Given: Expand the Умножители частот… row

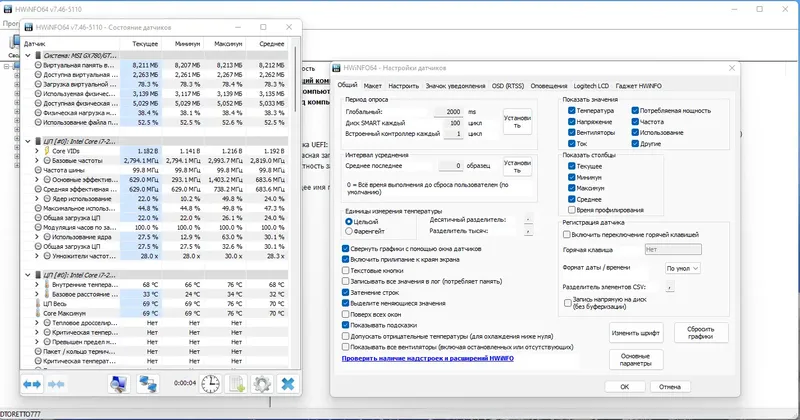Looking at the screenshot, I should pos(37,256).
